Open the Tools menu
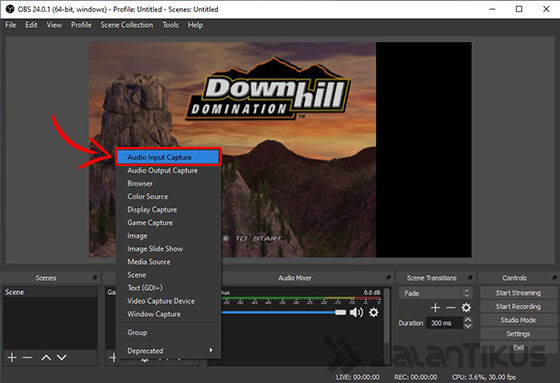This screenshot has height=383, width=560. pos(170,25)
